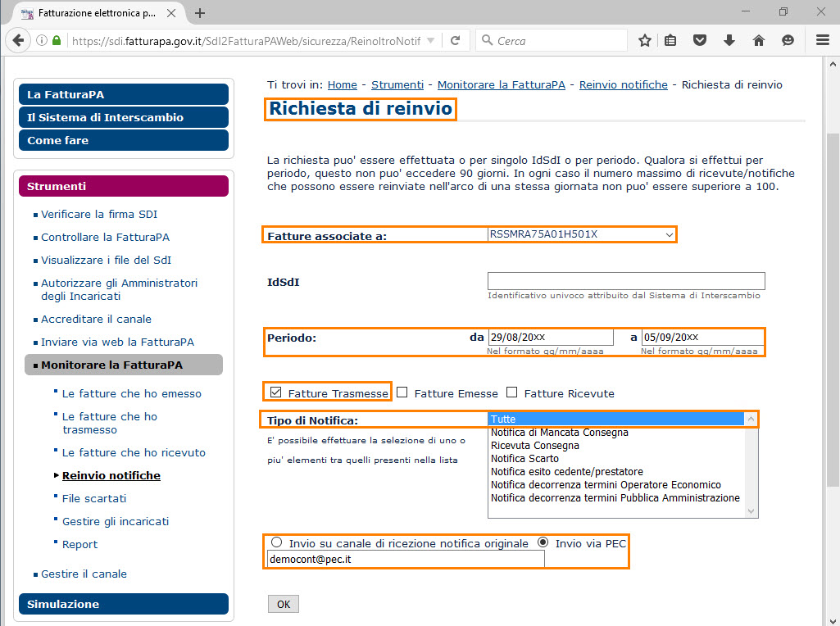This screenshot has width=840, height=626.
Task: Reload the page with the refresh icon
Action: coord(456,40)
